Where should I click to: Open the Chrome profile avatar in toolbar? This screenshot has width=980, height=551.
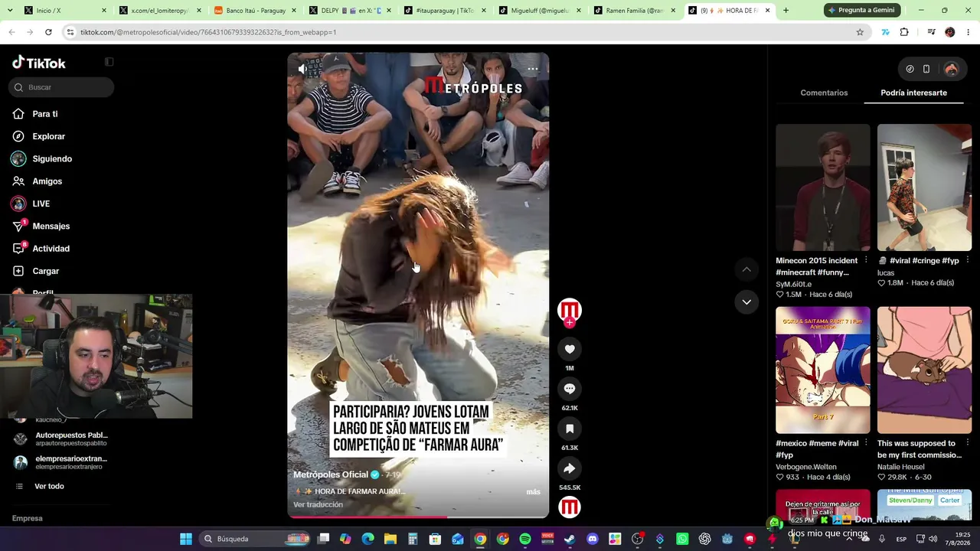click(949, 32)
